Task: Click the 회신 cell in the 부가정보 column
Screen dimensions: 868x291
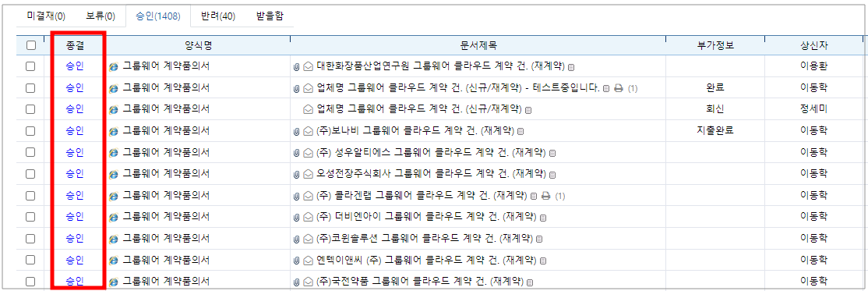Action: [x=715, y=109]
